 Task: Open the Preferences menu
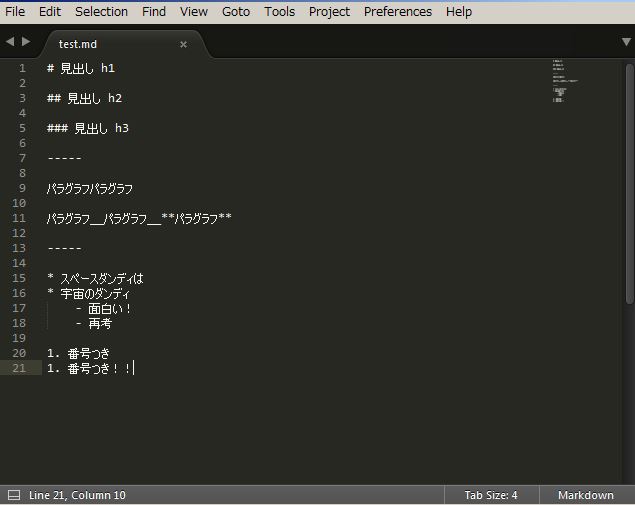398,11
